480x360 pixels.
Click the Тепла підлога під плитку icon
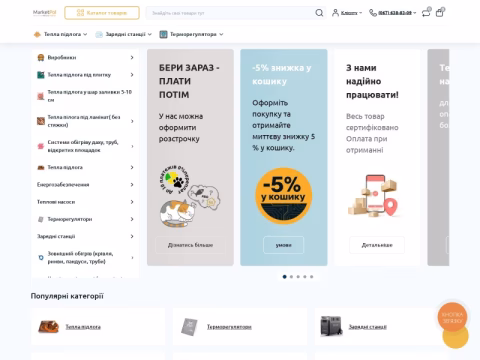[x=41, y=75]
